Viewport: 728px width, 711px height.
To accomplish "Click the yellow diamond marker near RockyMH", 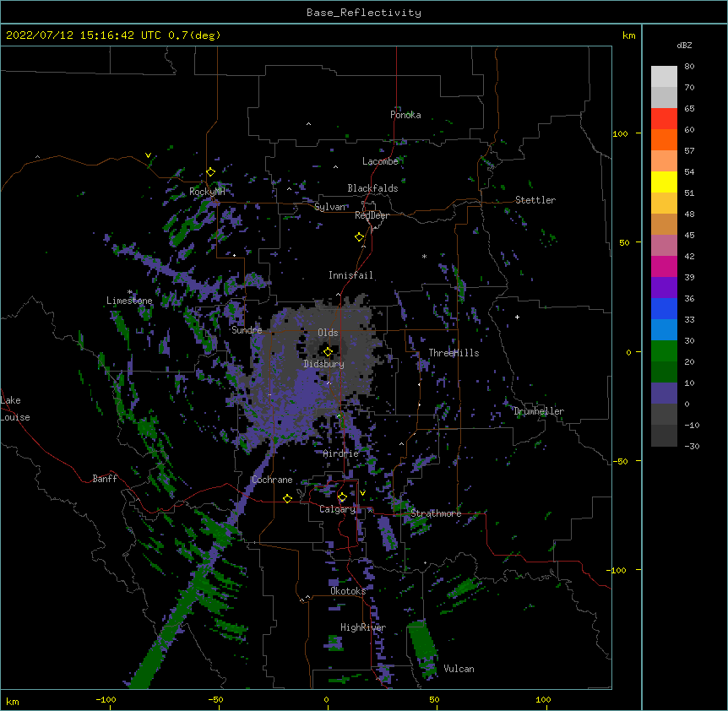I will pyautogui.click(x=210, y=172).
